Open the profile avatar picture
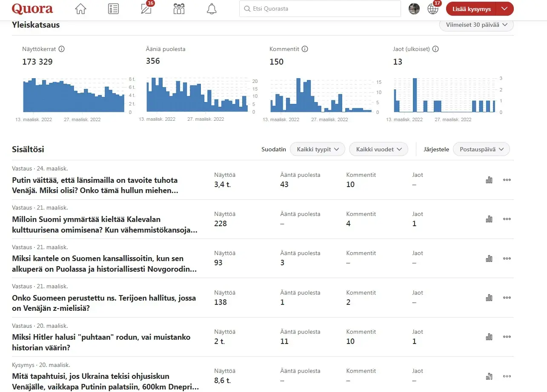 414,9
